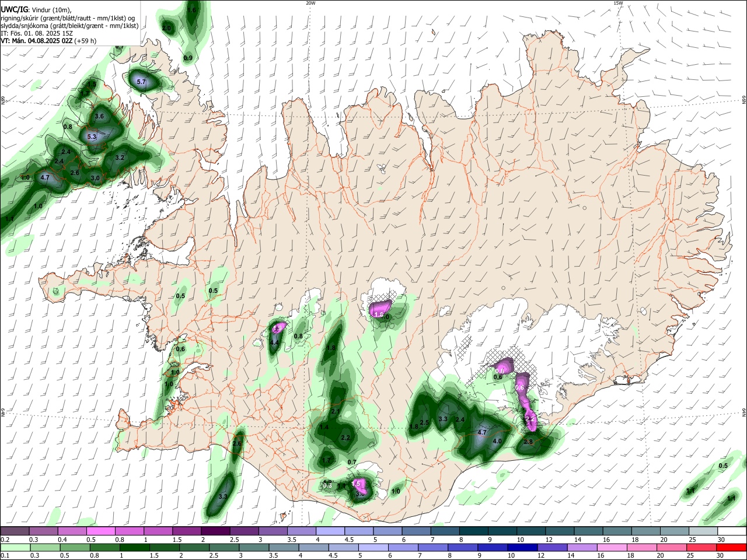The width and height of the screenshot is (747, 560).
Task: Click the 2.8 rainfall value label
Action: [528, 442]
